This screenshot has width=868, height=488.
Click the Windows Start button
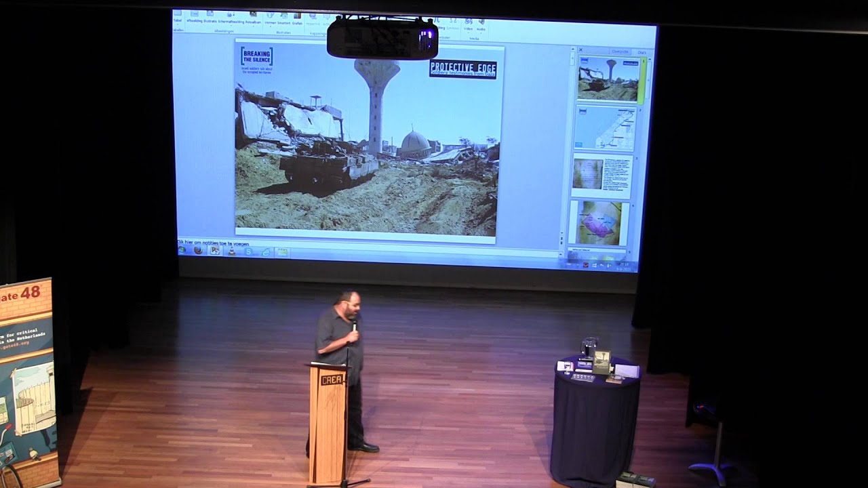click(x=182, y=249)
